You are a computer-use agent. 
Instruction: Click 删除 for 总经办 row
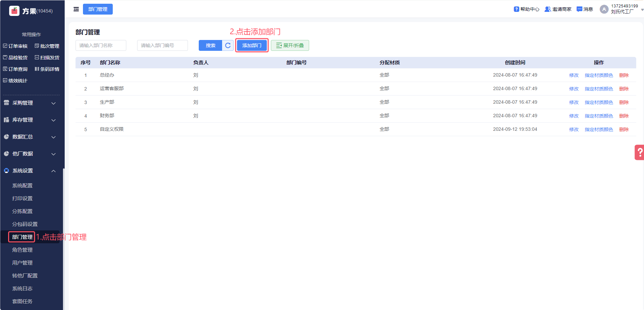click(624, 75)
